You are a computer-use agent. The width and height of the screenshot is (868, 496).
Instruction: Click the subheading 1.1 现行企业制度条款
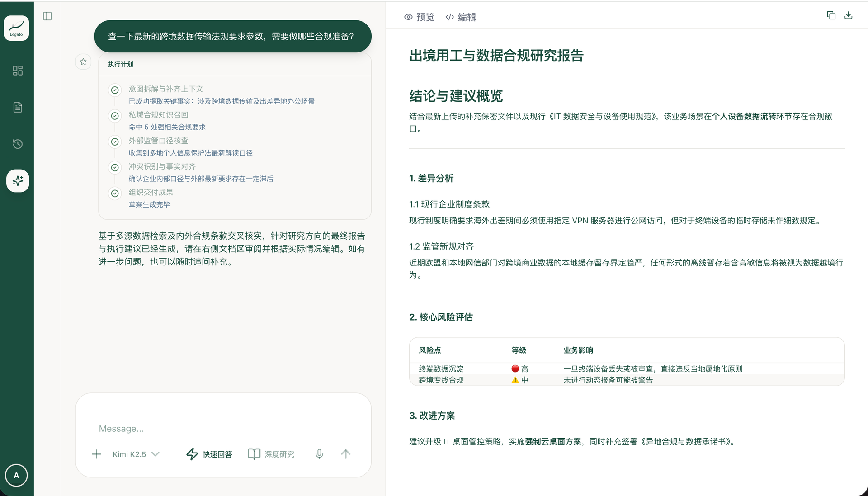[x=449, y=204]
